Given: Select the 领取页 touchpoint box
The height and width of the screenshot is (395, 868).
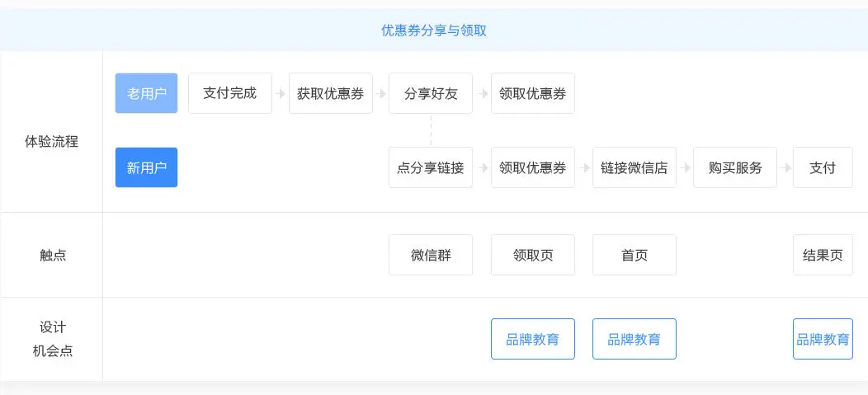Looking at the screenshot, I should coord(532,255).
